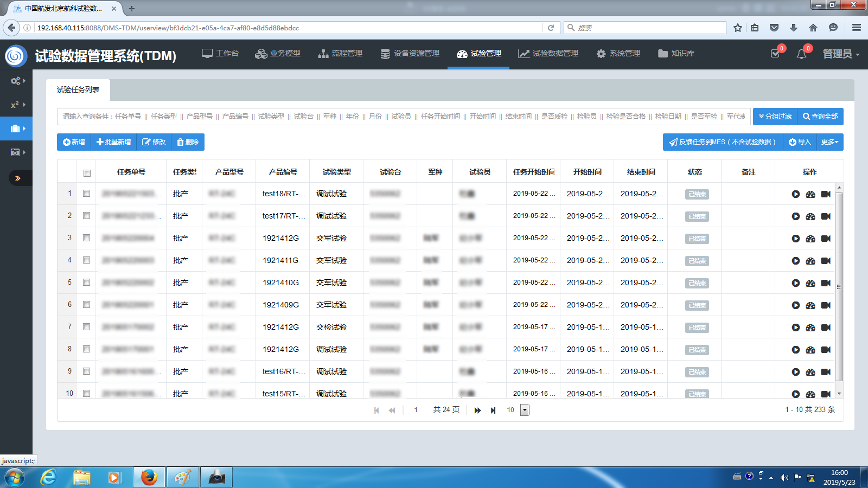Check the checkbox for row 4
The width and height of the screenshot is (868, 488).
point(86,260)
